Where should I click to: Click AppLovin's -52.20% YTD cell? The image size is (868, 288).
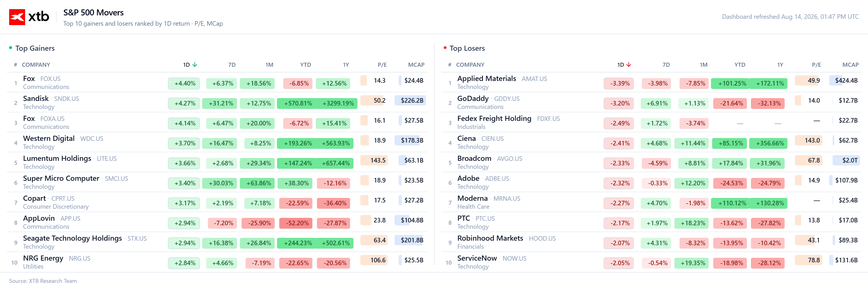point(297,223)
